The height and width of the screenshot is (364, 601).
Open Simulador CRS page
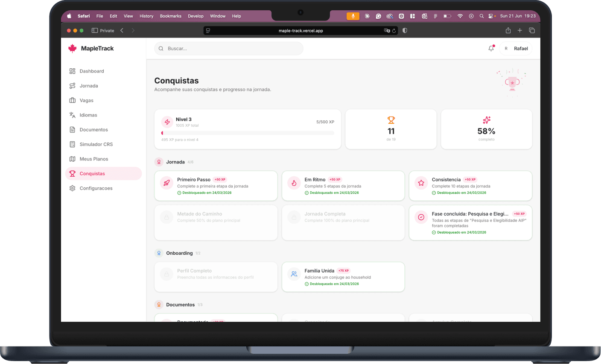(x=103, y=144)
